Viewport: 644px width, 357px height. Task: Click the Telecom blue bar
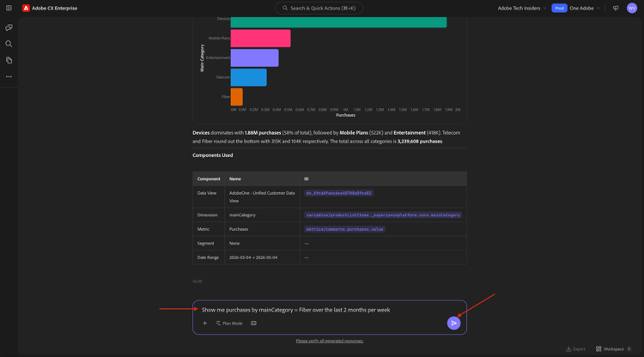(x=248, y=77)
